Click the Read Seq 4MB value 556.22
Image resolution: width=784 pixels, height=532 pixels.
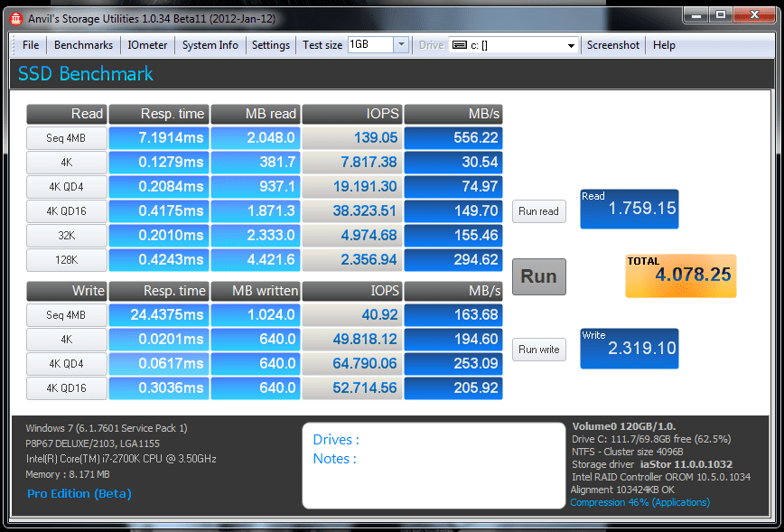[x=453, y=138]
